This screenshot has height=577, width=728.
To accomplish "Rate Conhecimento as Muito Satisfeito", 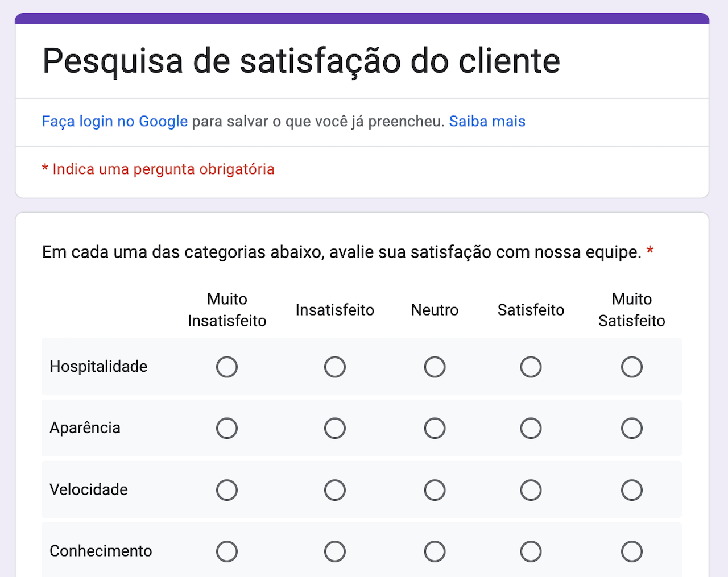I will pos(631,551).
